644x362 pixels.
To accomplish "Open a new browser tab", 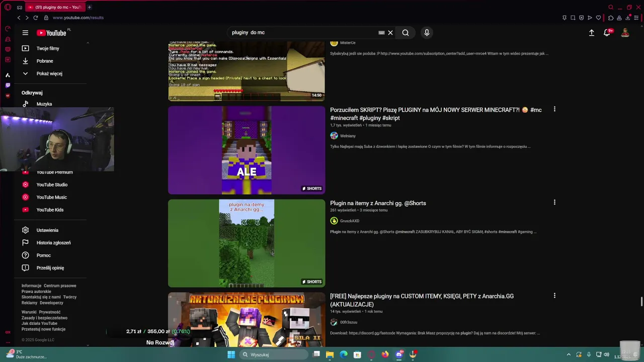I will pyautogui.click(x=89, y=7).
